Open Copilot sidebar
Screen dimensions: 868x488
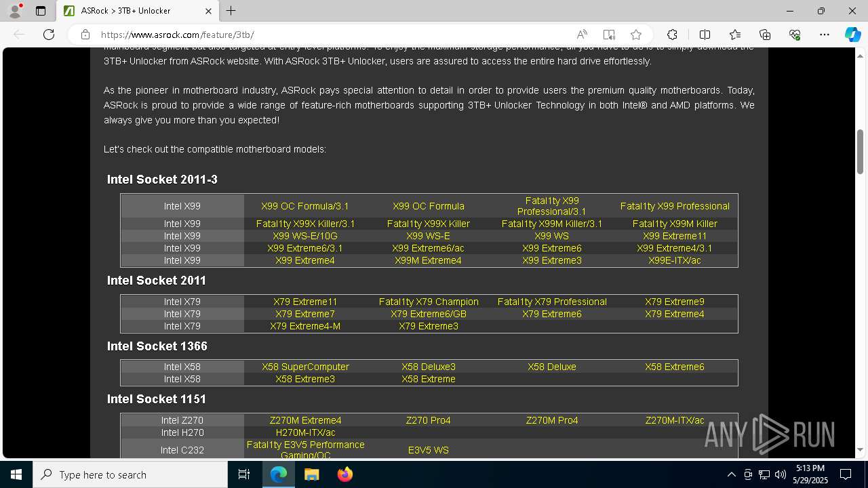(x=852, y=35)
